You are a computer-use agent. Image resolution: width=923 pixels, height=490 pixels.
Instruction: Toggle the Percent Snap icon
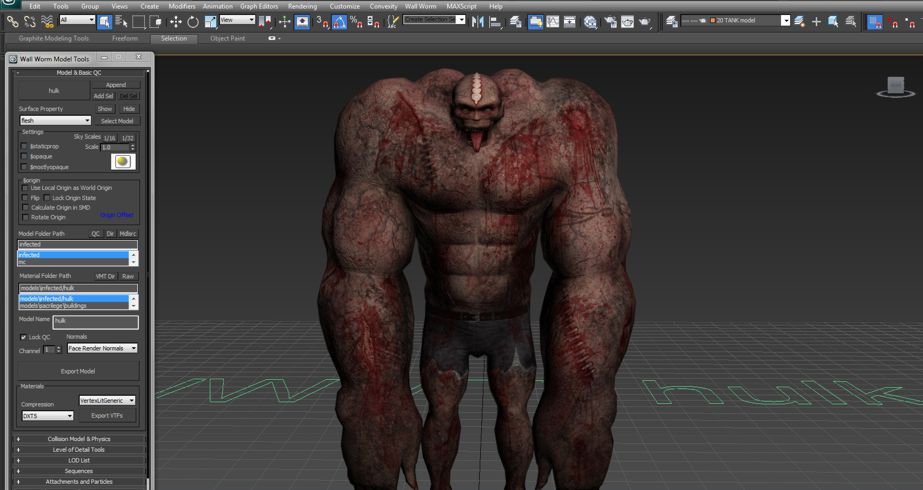tap(356, 22)
